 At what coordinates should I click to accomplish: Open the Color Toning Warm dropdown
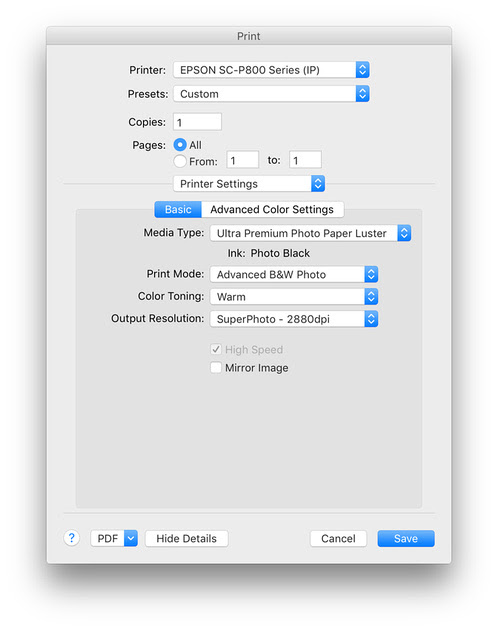click(294, 297)
